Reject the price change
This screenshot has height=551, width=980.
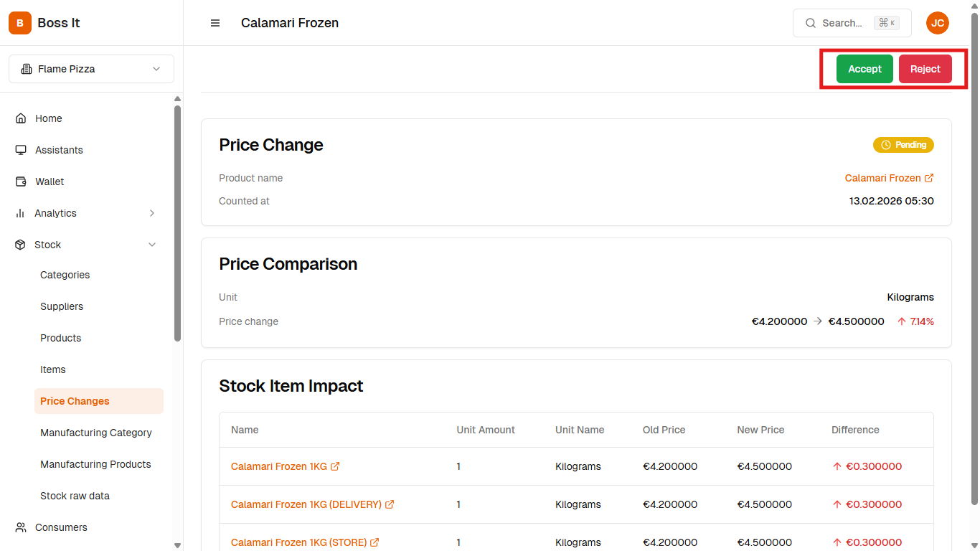(x=925, y=69)
